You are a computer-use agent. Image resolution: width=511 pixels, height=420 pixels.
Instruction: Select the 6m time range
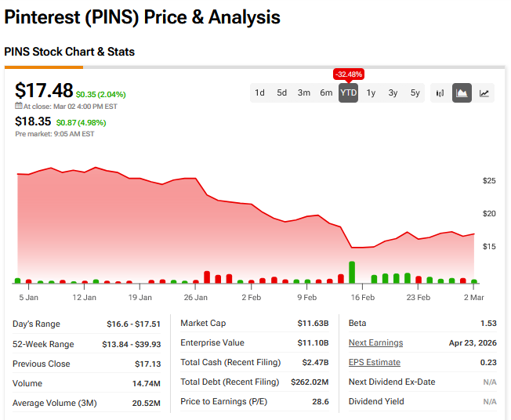[x=326, y=93]
